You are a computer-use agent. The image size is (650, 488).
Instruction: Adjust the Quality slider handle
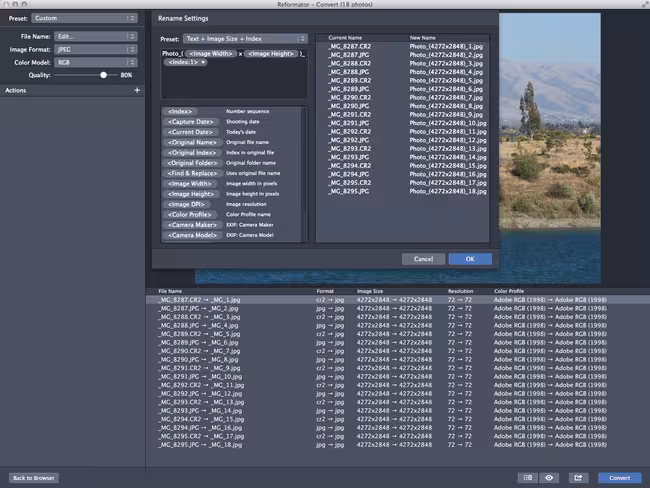click(103, 75)
